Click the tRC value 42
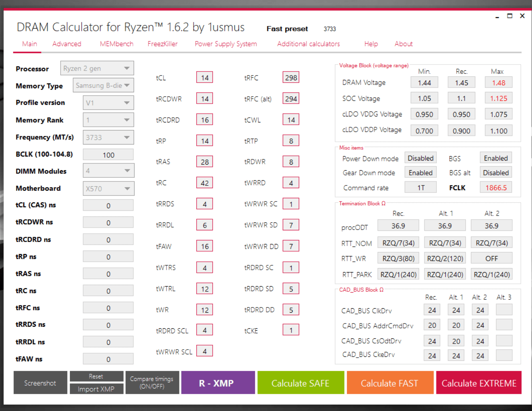The width and height of the screenshot is (532, 411). tap(205, 183)
